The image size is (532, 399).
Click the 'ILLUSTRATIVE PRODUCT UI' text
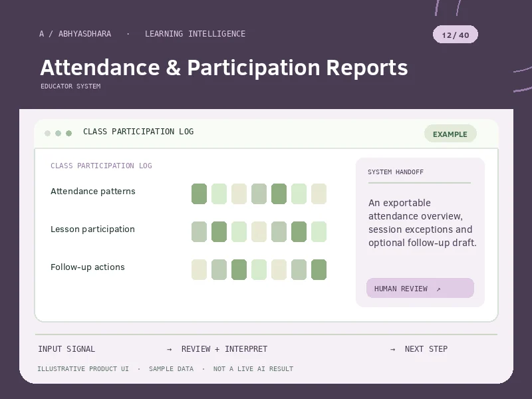[x=83, y=369]
